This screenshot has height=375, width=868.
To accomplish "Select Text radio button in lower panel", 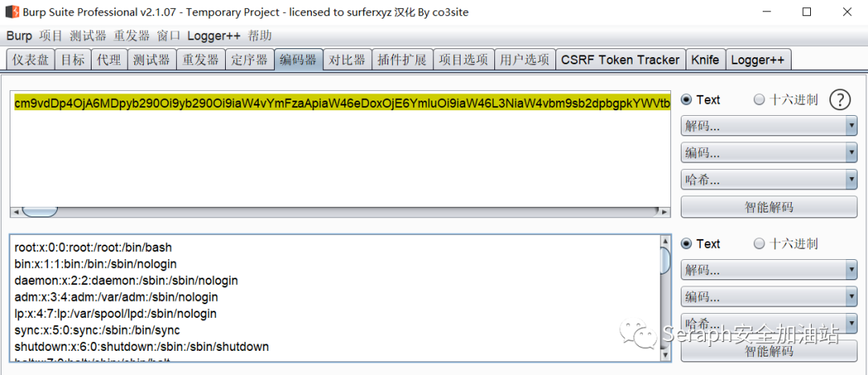I will 687,244.
